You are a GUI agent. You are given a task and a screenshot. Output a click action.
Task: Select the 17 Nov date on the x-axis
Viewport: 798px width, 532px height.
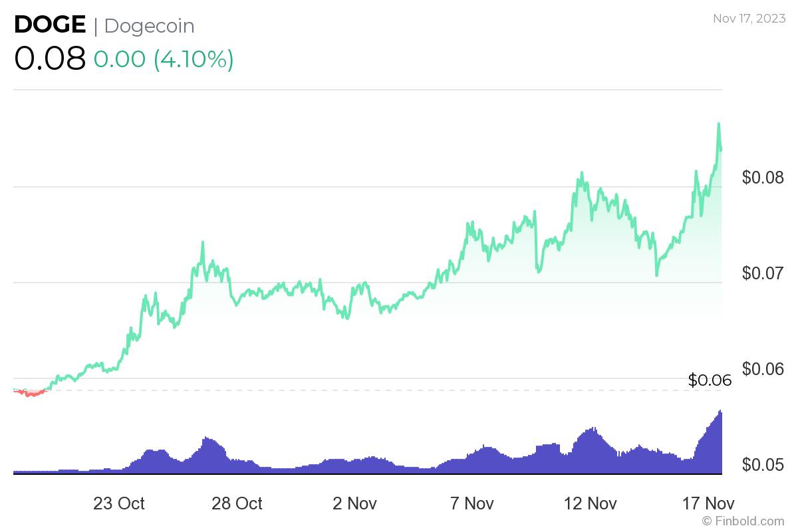[x=710, y=503]
